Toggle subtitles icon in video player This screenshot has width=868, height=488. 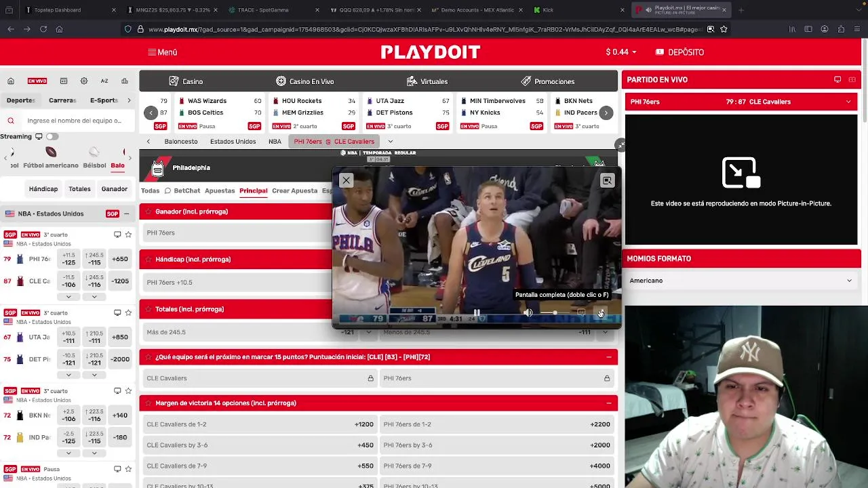tap(581, 312)
